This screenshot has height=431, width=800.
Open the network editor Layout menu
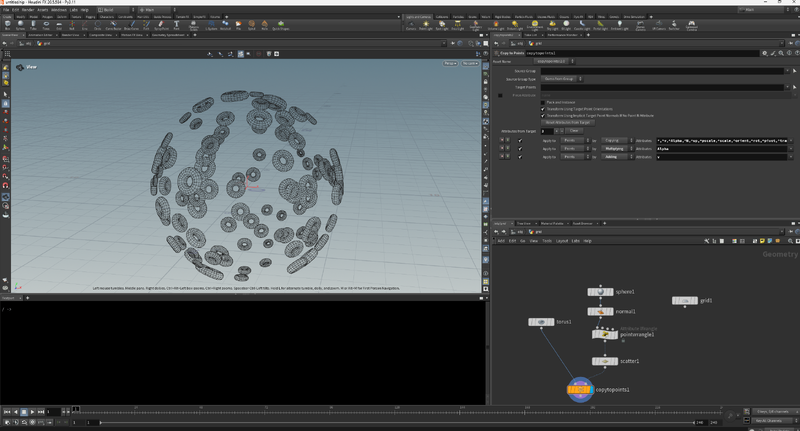pos(562,241)
